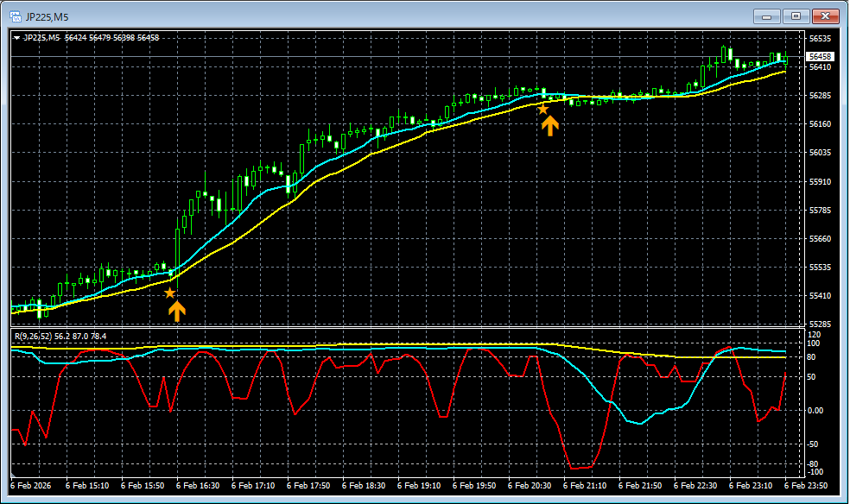This screenshot has width=850, height=504.
Task: Click the JP225,M5 chart window icon
Action: pyautogui.click(x=16, y=16)
